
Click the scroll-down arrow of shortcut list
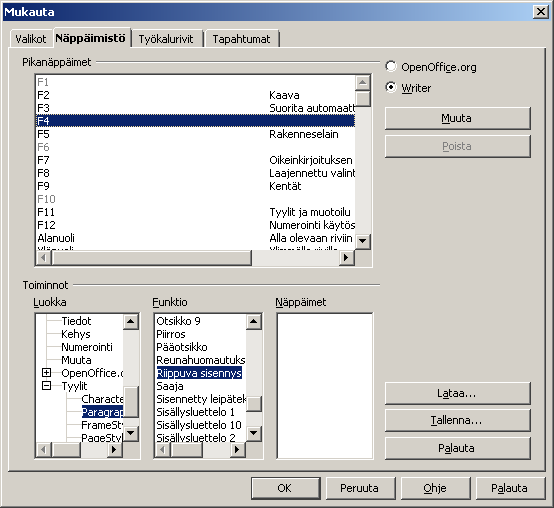pos(363,241)
